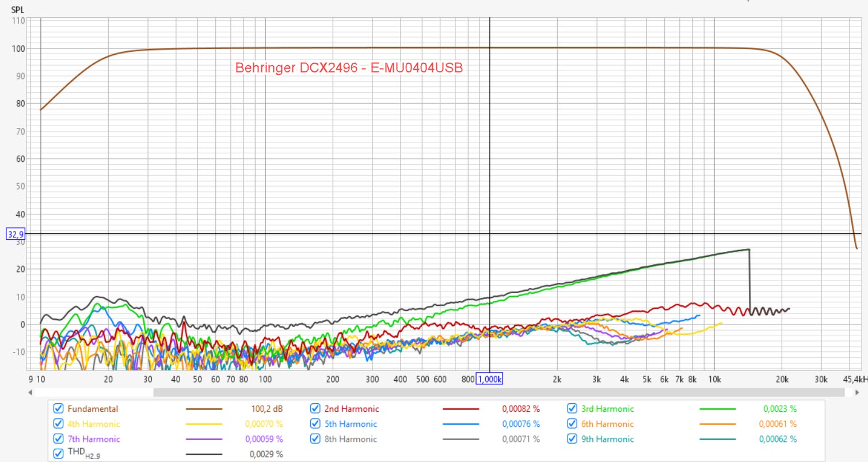Toggle the 3rd Harmonic checkbox

click(572, 409)
